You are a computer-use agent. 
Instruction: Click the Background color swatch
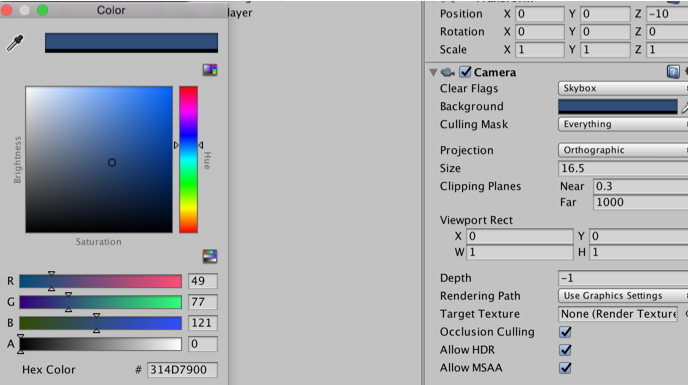(618, 107)
